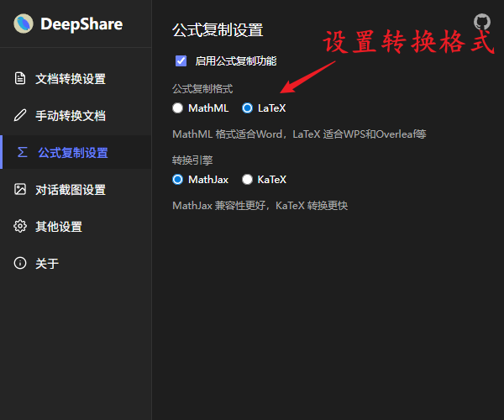Click the document icon beside 文档转换设置
This screenshot has width=504, height=420.
20,78
